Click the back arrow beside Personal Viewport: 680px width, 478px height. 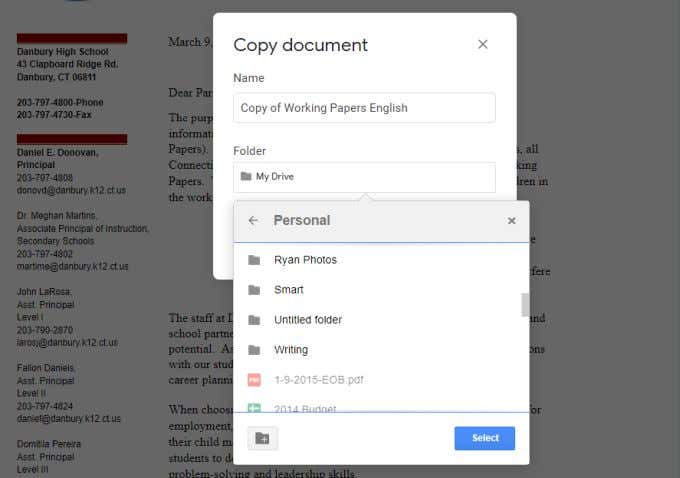pyautogui.click(x=253, y=220)
